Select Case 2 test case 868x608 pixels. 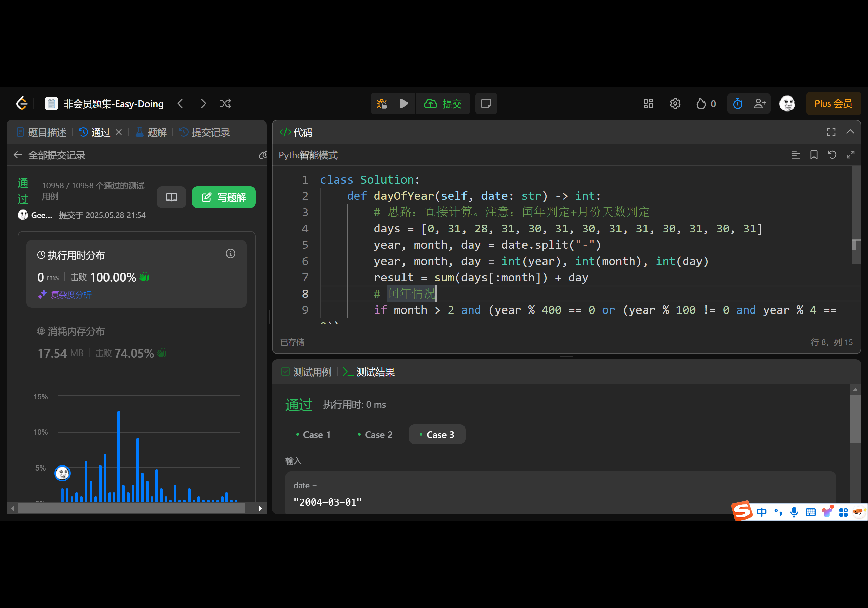point(375,435)
